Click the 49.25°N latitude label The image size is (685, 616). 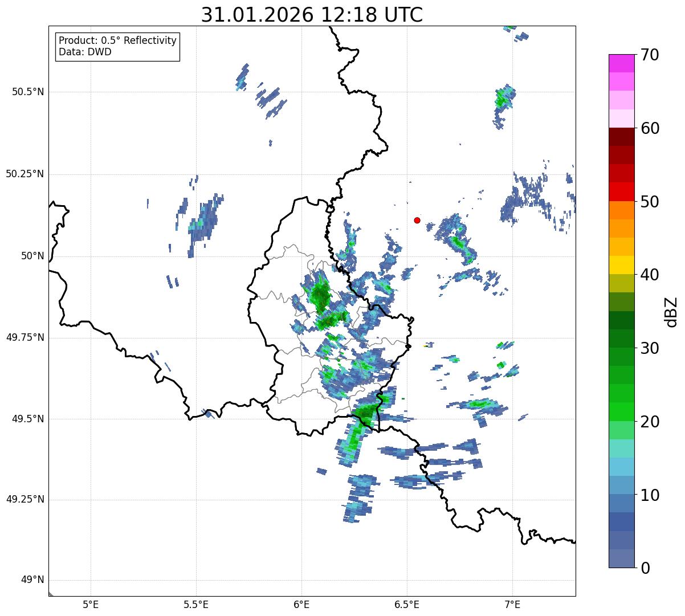point(25,499)
